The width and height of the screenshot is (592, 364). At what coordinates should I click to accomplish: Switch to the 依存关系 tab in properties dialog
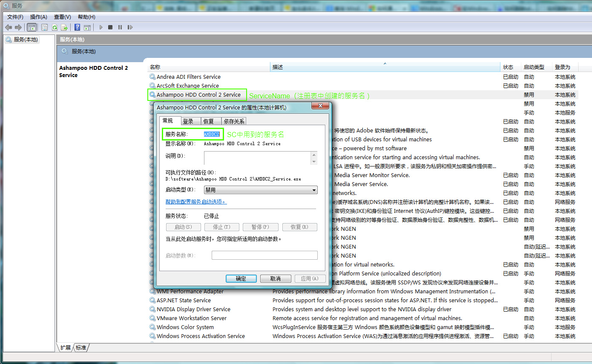coord(234,121)
